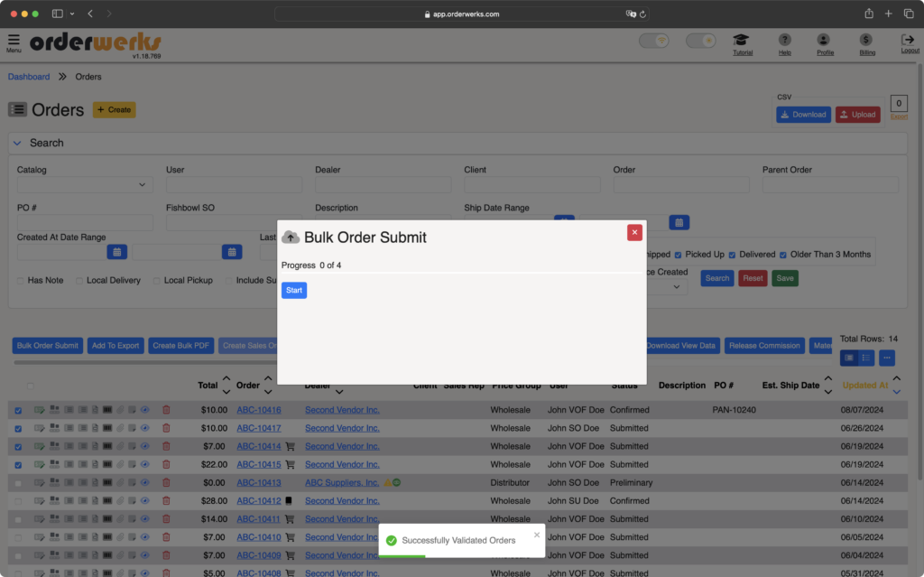Sort by Updated At column arrow

pos(896,386)
